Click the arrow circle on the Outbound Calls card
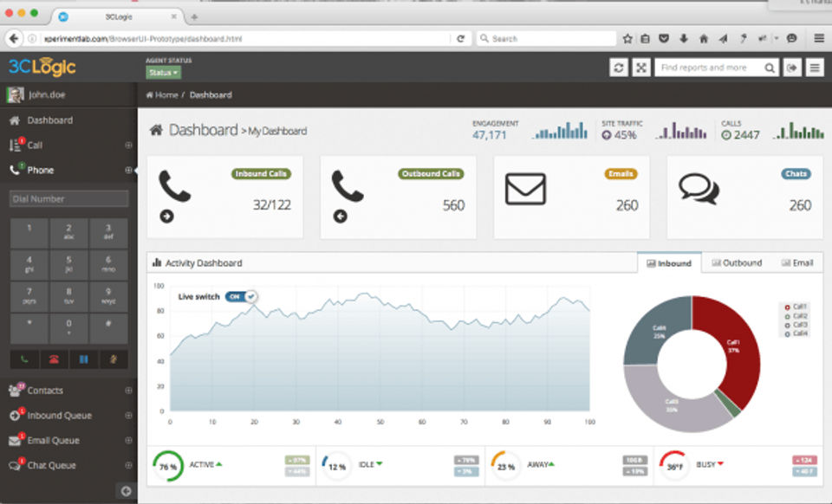Image resolution: width=832 pixels, height=504 pixels. pos(340,216)
